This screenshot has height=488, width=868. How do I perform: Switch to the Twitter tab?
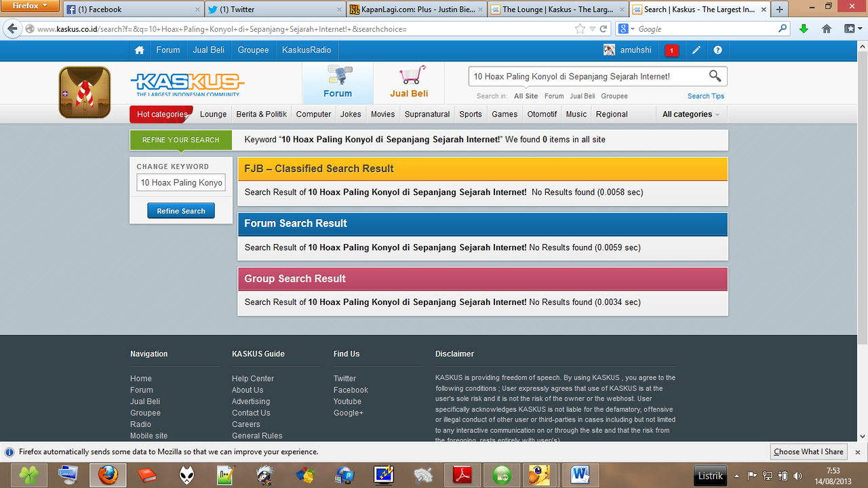tap(274, 9)
